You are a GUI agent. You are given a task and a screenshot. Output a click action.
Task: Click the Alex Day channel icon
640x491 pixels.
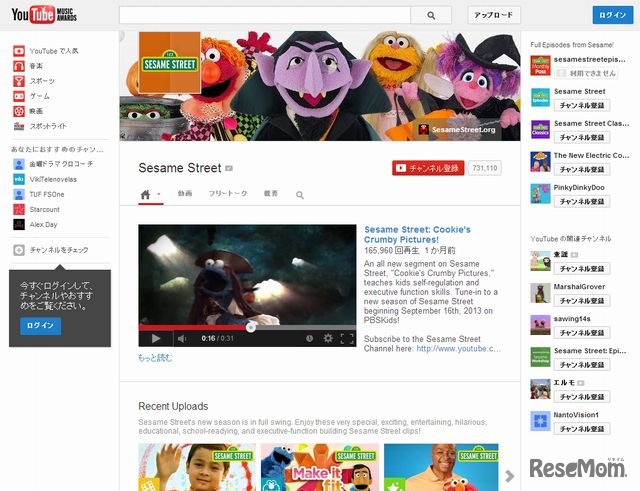pyautogui.click(x=19, y=224)
